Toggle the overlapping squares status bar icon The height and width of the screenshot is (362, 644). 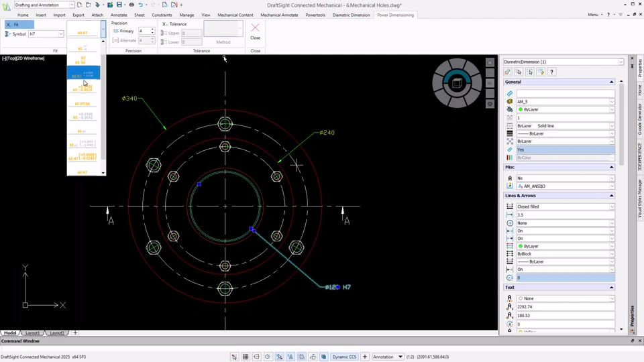pos(323,357)
